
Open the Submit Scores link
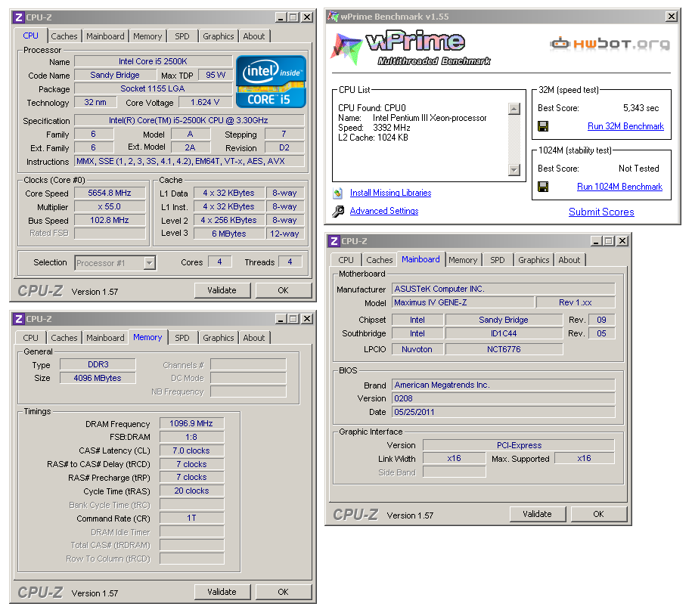601,212
